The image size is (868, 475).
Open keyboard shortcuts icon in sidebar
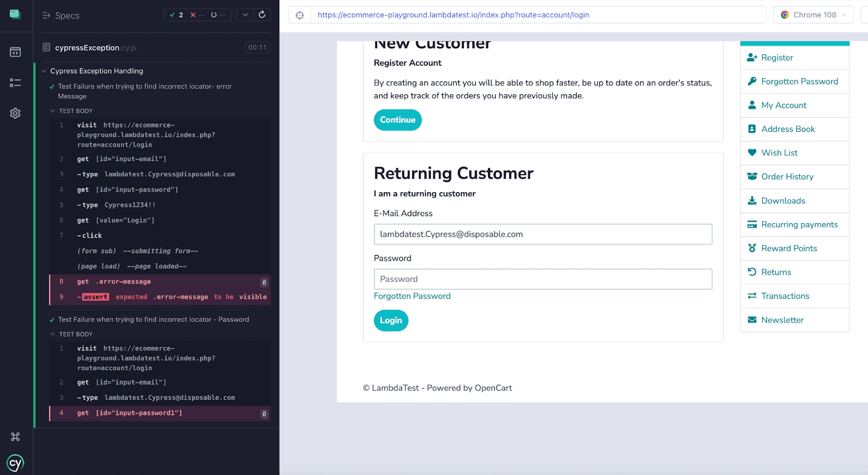15,436
